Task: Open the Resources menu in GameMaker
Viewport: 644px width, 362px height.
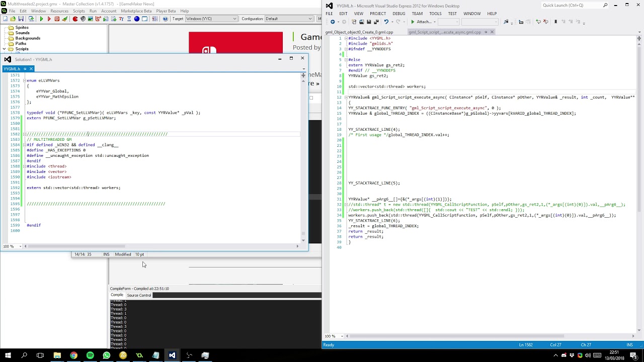Action: 59,11
